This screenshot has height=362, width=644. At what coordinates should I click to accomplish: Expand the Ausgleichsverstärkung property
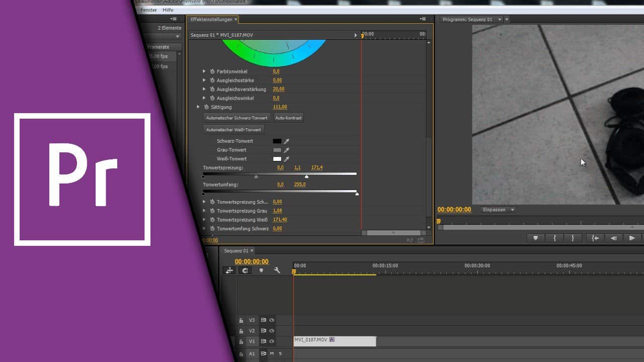pos(204,89)
